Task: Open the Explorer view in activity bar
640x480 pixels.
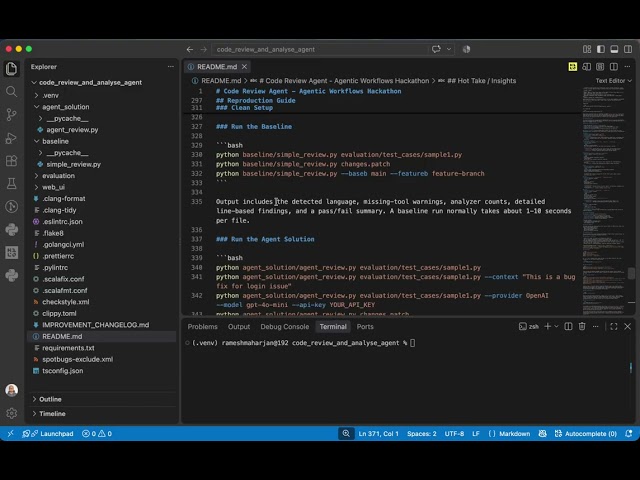Action: (x=11, y=69)
